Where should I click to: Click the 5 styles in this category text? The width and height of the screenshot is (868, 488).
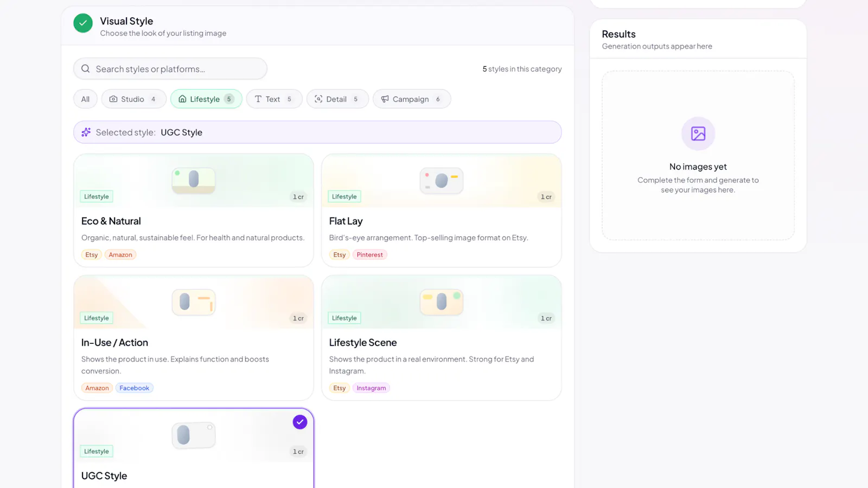[522, 69]
